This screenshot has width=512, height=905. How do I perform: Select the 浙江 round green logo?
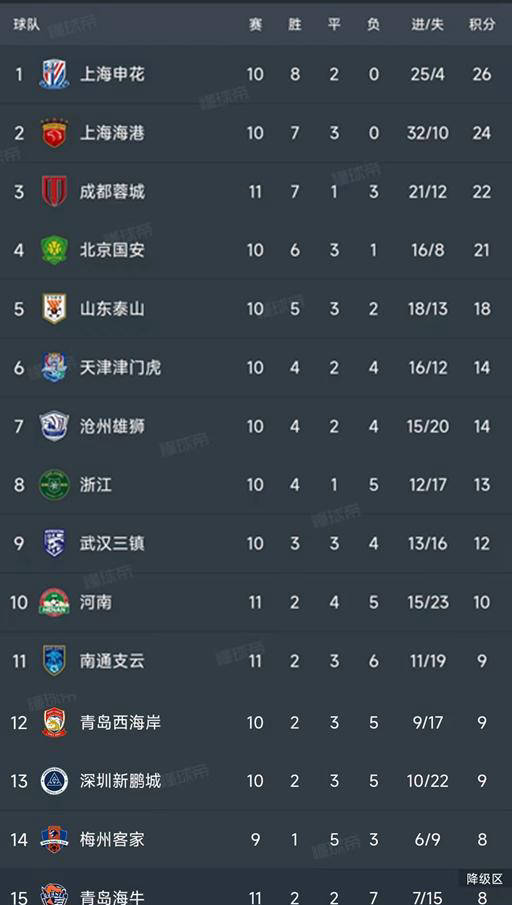[54, 485]
